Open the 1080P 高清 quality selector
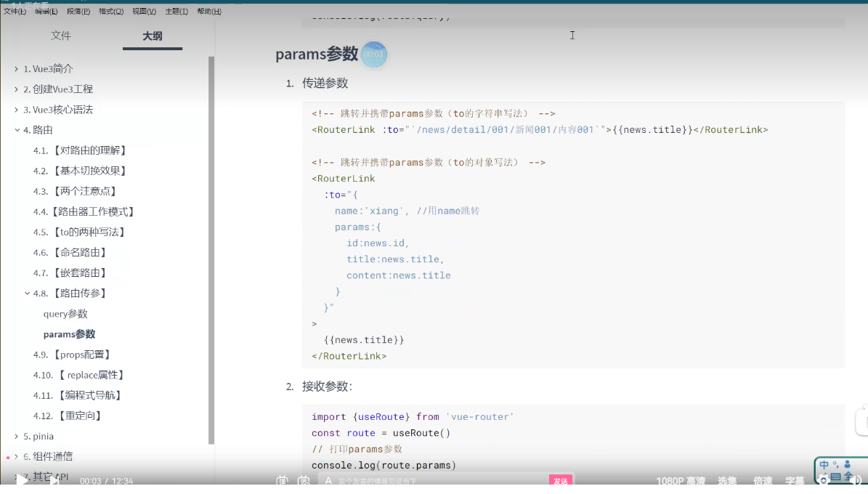The image size is (868, 494). pos(681,481)
